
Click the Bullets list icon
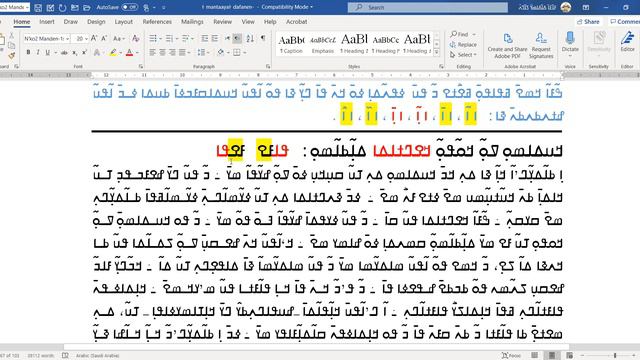tap(153, 38)
